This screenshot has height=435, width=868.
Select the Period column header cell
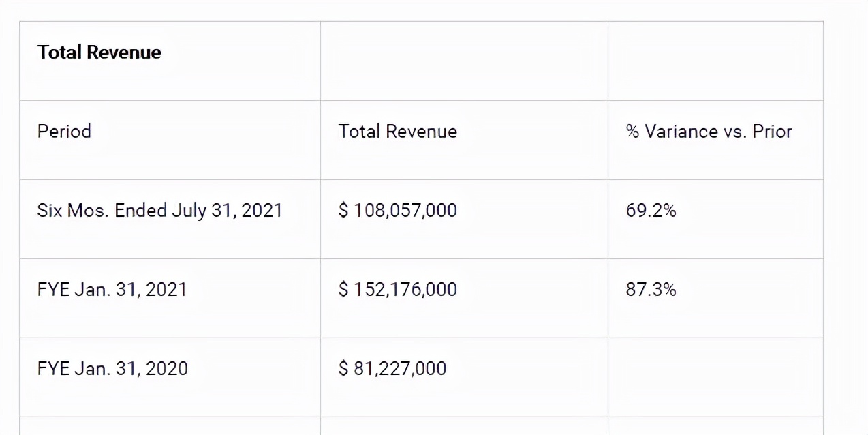(64, 131)
